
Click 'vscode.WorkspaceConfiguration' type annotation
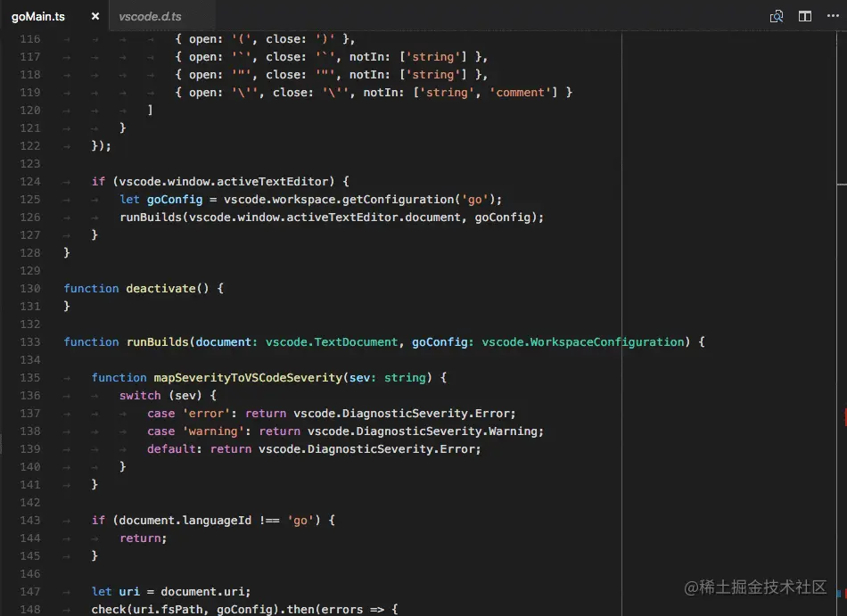583,341
